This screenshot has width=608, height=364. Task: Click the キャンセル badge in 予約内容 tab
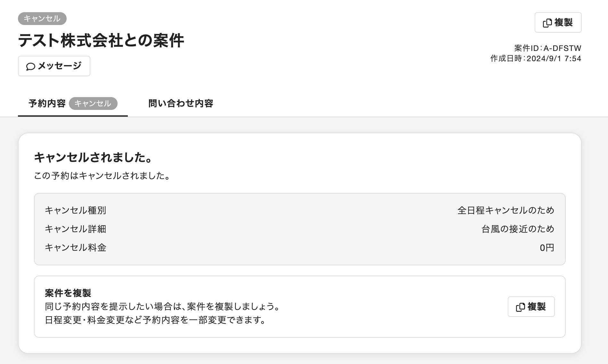[93, 103]
